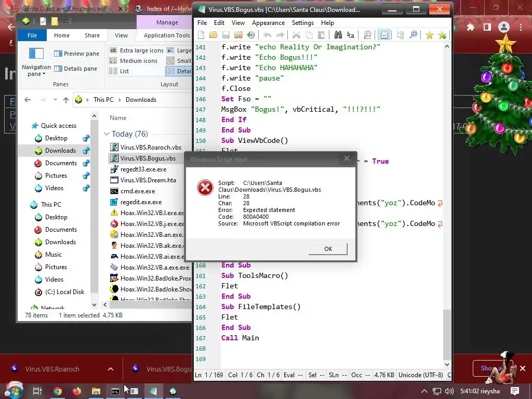Show hidden system tray icons

(424, 391)
